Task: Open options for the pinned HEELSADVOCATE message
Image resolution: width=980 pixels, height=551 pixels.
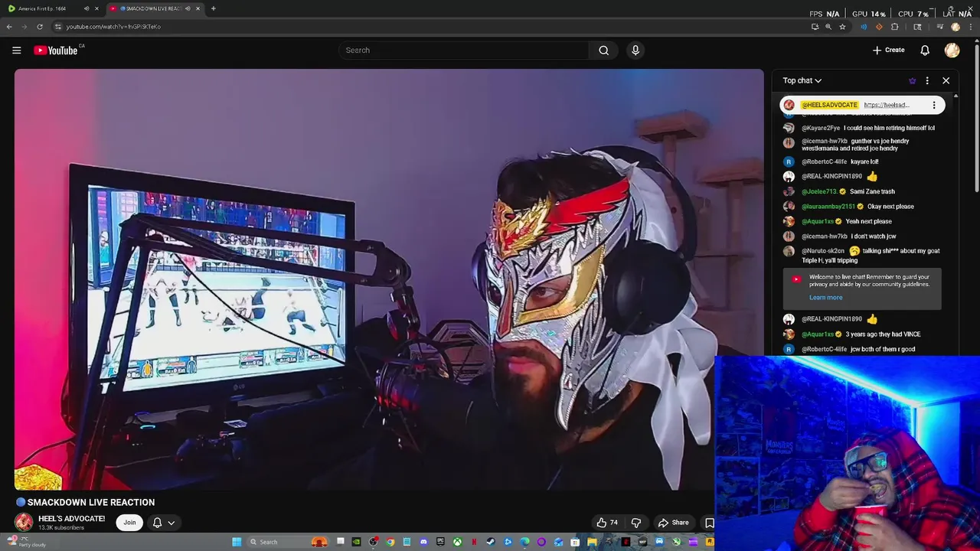Action: (934, 105)
